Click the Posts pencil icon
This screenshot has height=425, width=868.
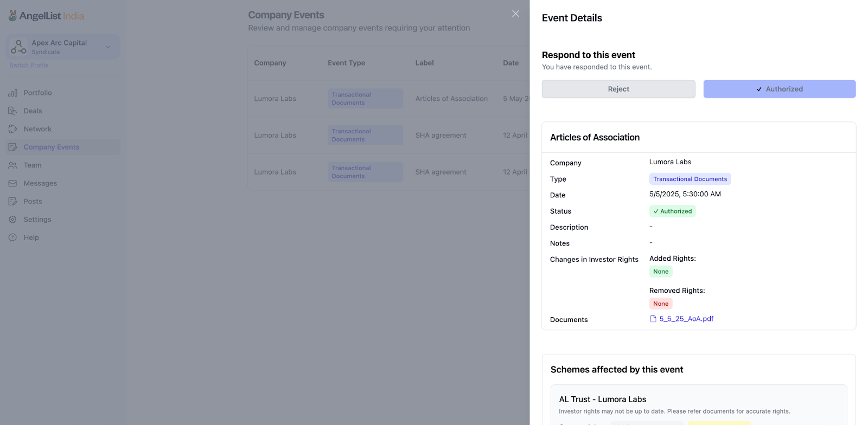pos(12,201)
